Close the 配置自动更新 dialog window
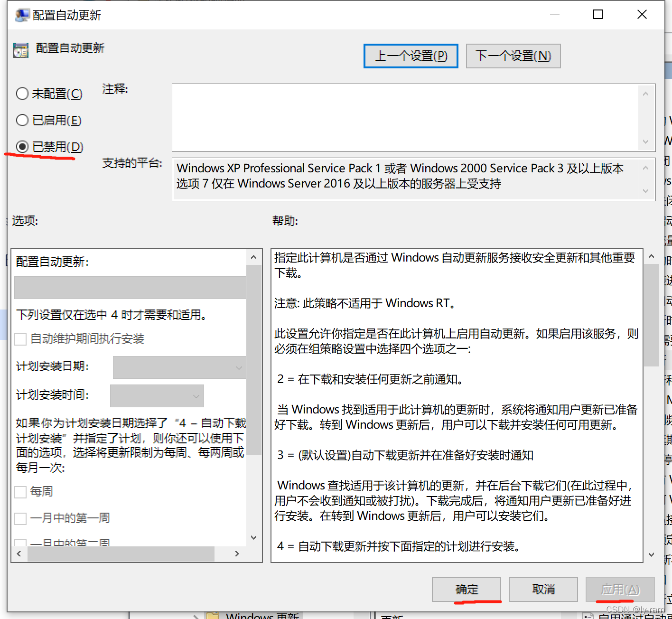Image resolution: width=672 pixels, height=619 pixels. [x=642, y=14]
